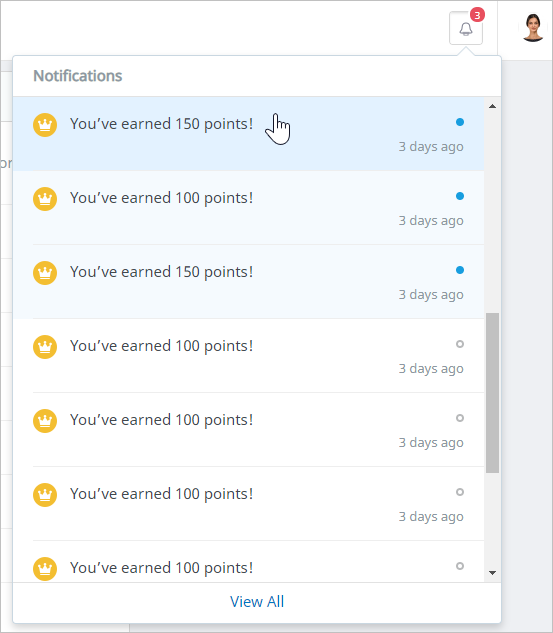Click the user profile avatar
This screenshot has height=633, width=553.
(x=532, y=27)
